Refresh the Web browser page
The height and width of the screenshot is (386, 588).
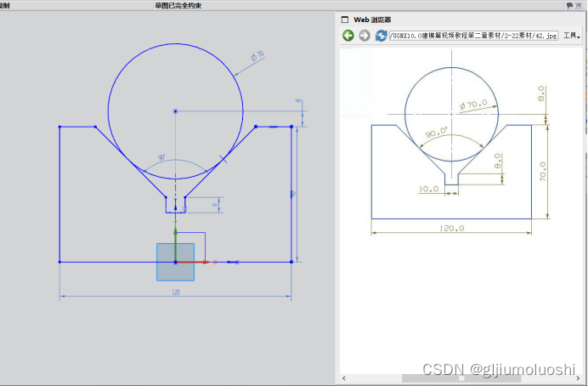[381, 36]
